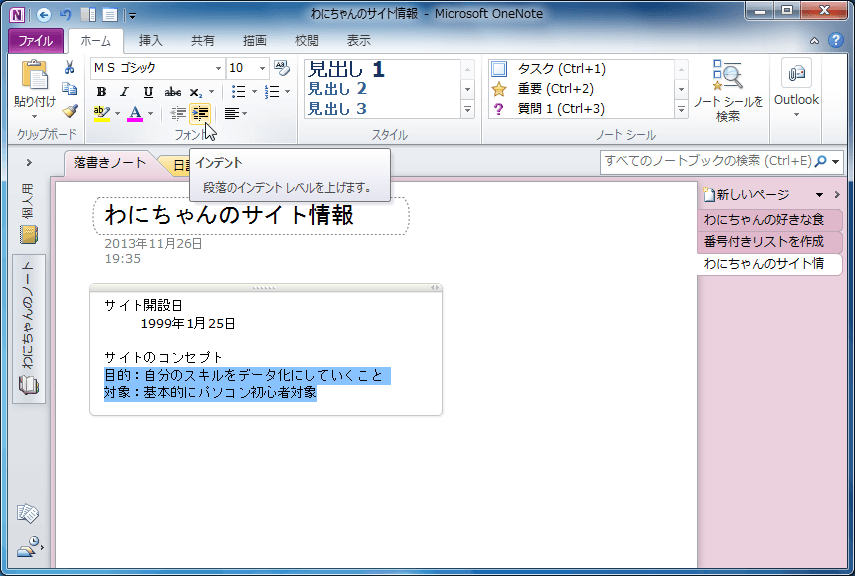This screenshot has width=855, height=576.
Task: Clear formatting with the eraser icon
Action: tap(281, 68)
